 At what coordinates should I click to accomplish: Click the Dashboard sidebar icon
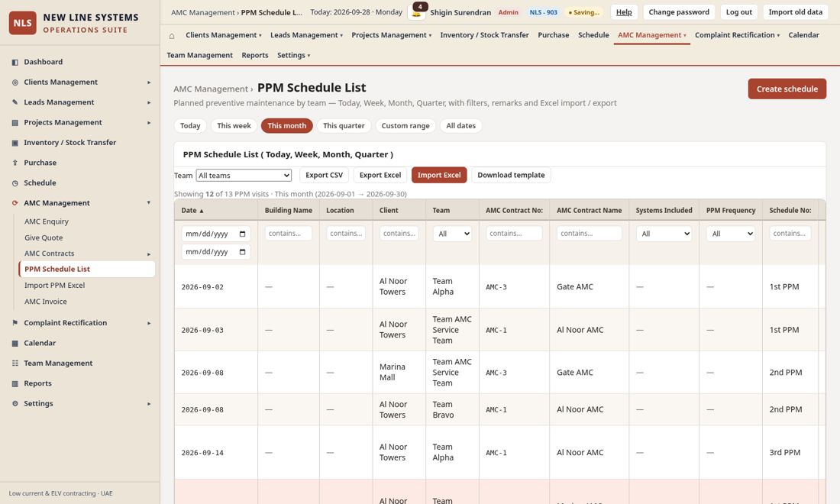pyautogui.click(x=15, y=62)
